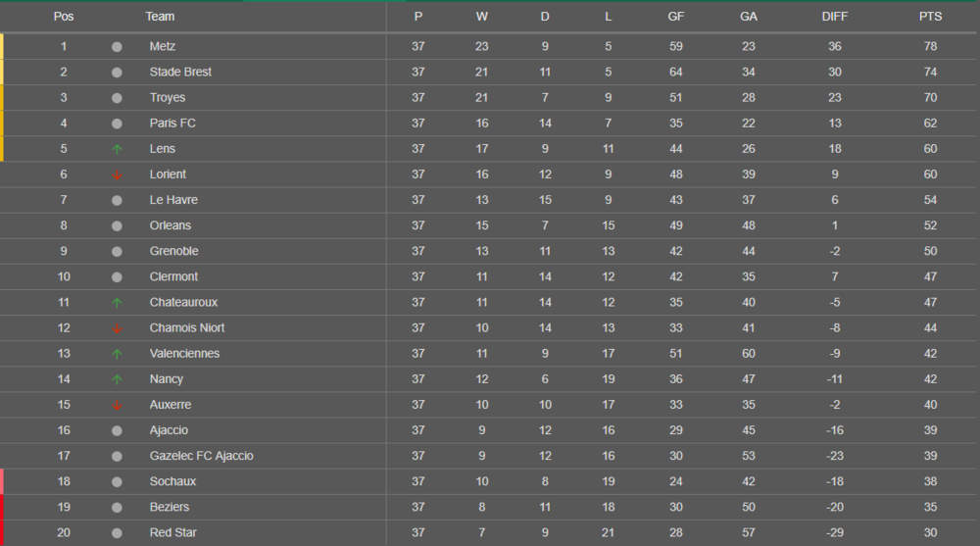Click the Troyes team name

(x=168, y=98)
